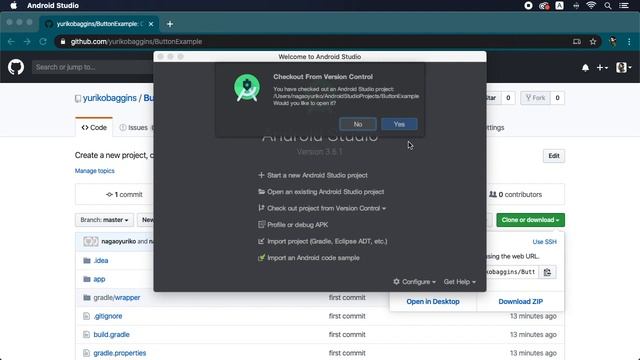Open an existing Android Studio project
This screenshot has height=360, width=640.
[x=325, y=192]
